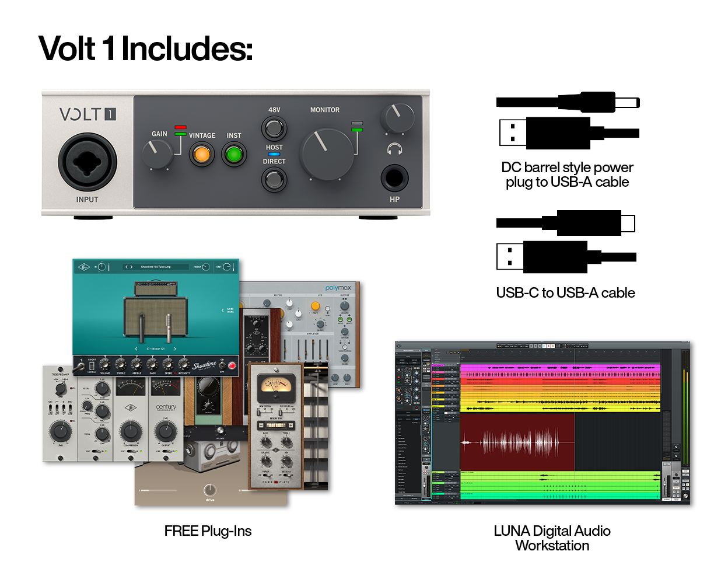Viewport: 728px width, 572px height.
Task: Adjust the headphone volume knob above HP
Action: point(397,118)
